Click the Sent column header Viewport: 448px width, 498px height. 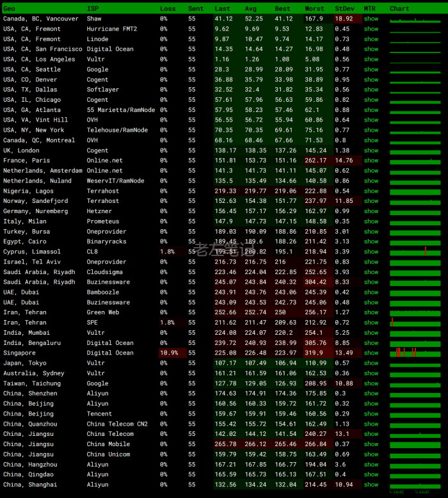point(196,8)
